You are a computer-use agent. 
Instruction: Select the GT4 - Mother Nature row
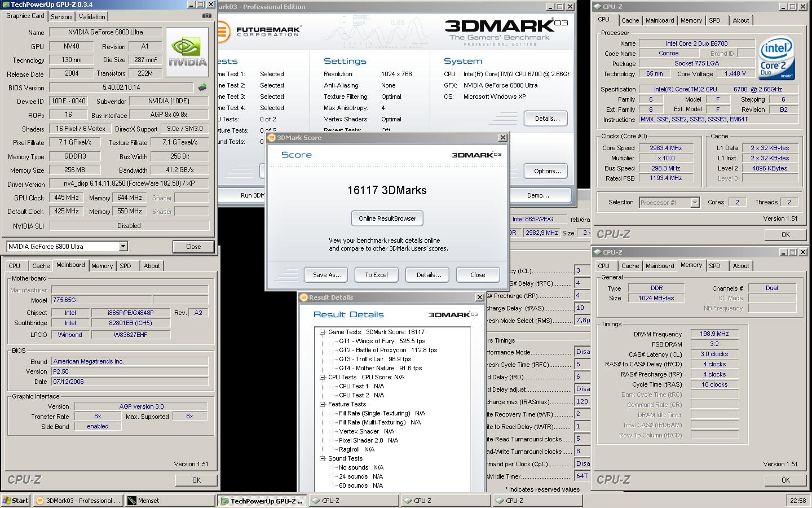pyautogui.click(x=380, y=368)
